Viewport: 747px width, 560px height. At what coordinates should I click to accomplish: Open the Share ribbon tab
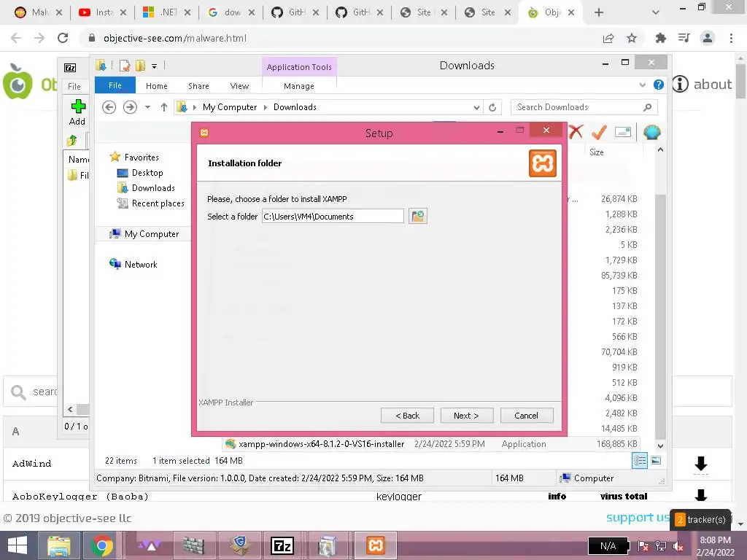pos(198,86)
